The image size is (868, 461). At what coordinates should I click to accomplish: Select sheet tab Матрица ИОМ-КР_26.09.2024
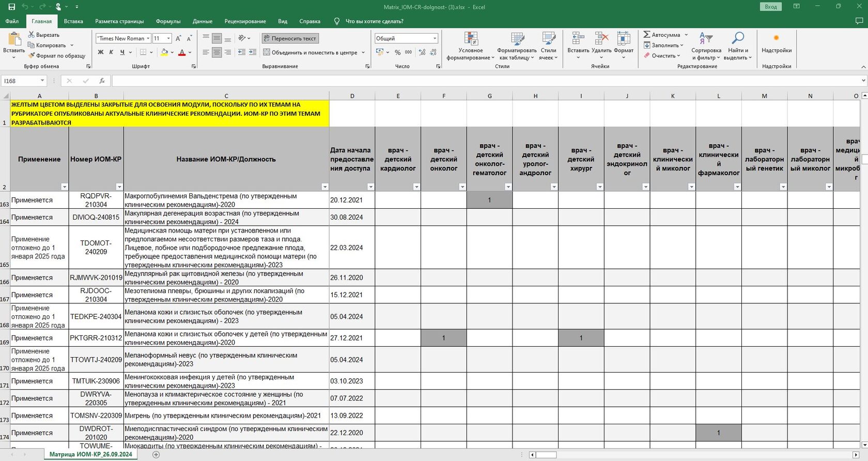pyautogui.click(x=90, y=454)
